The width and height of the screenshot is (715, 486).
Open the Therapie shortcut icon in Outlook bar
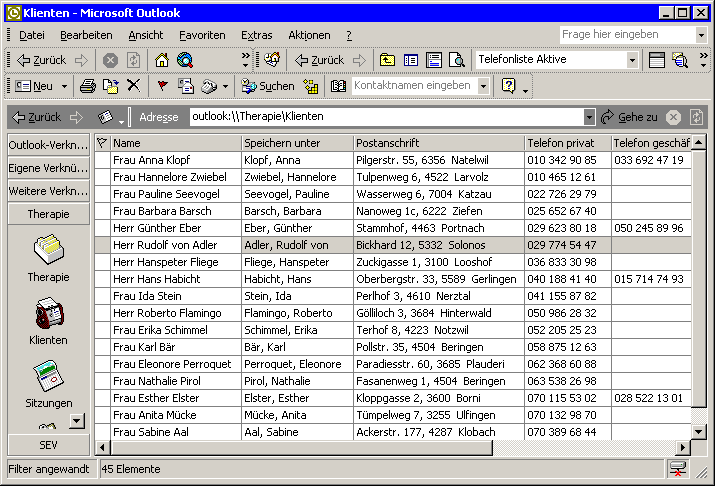point(48,250)
